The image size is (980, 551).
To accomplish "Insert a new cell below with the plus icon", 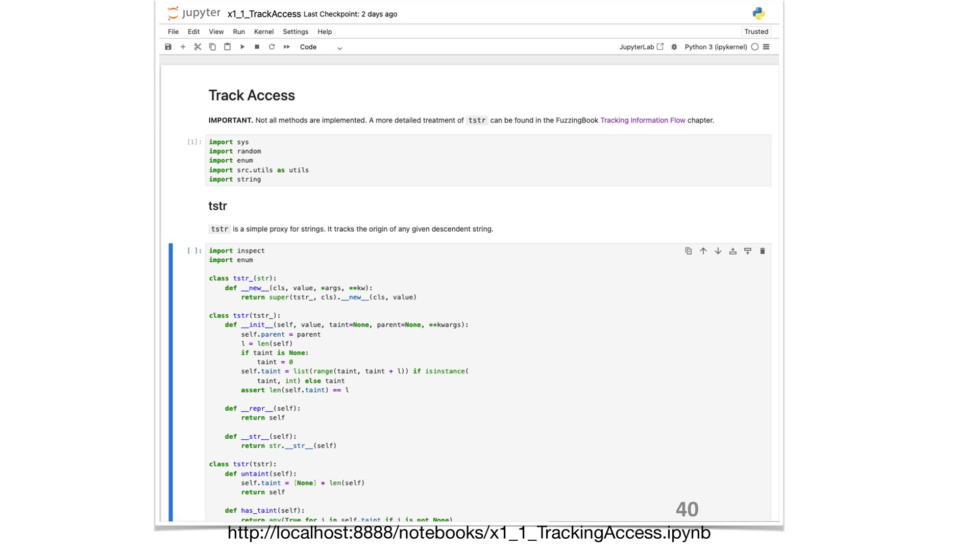I will 183,47.
